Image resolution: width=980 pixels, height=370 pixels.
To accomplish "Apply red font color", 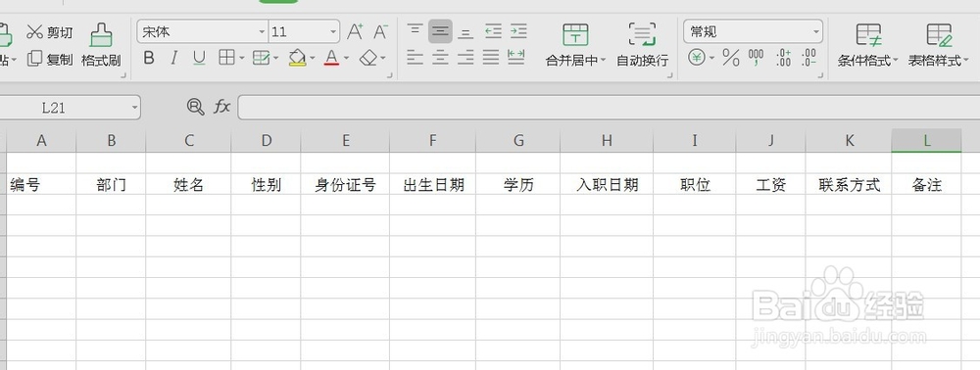I will coord(331,58).
